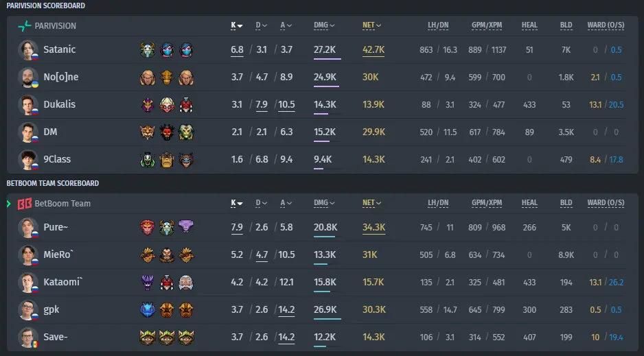The height and width of the screenshot is (356, 644).
Task: Open MieRo` player name link
Action: click(59, 254)
